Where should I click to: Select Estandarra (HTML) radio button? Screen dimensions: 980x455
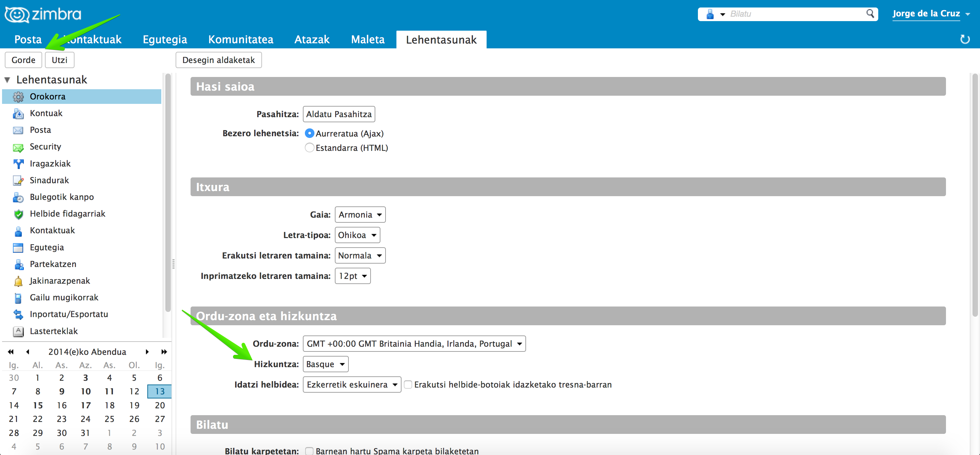point(310,148)
